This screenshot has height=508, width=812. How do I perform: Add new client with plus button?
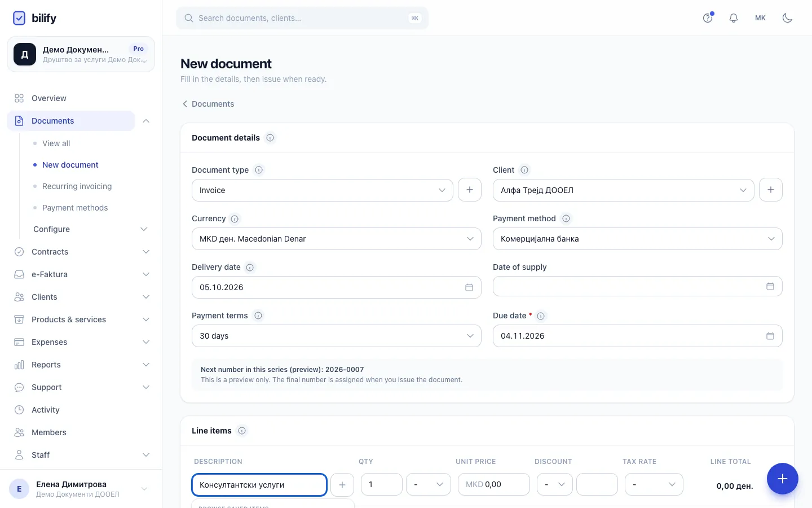click(770, 190)
